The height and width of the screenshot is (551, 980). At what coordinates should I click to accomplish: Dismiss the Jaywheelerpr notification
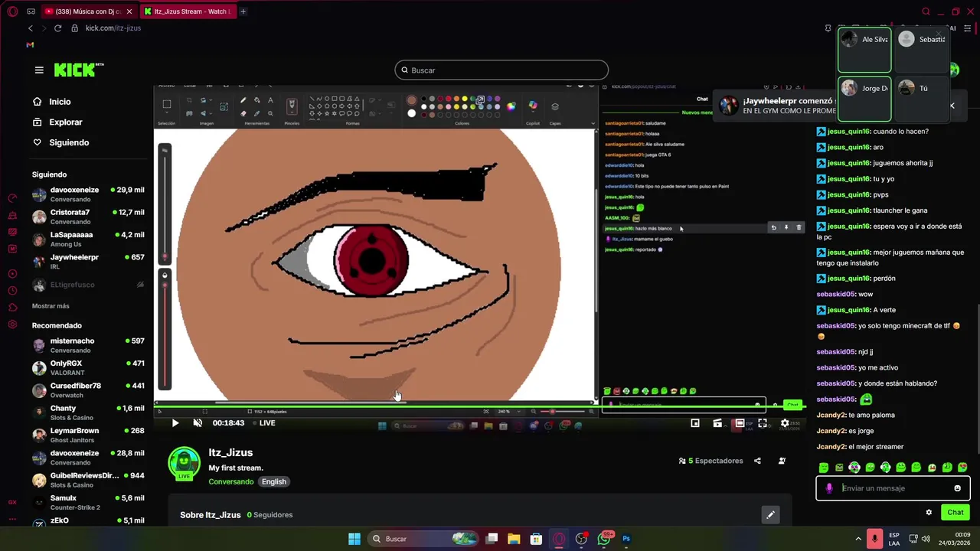(952, 106)
